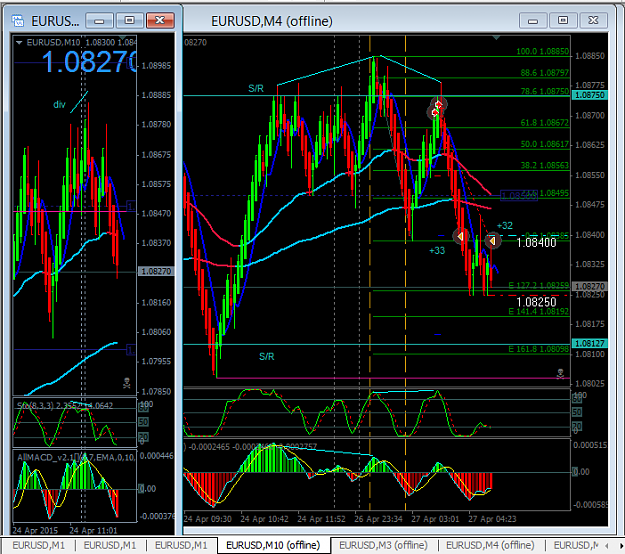Viewport: 625px width, 554px height.
Task: Select the '88.6 1.08797' Fibonacci label
Action: pyautogui.click(x=544, y=73)
